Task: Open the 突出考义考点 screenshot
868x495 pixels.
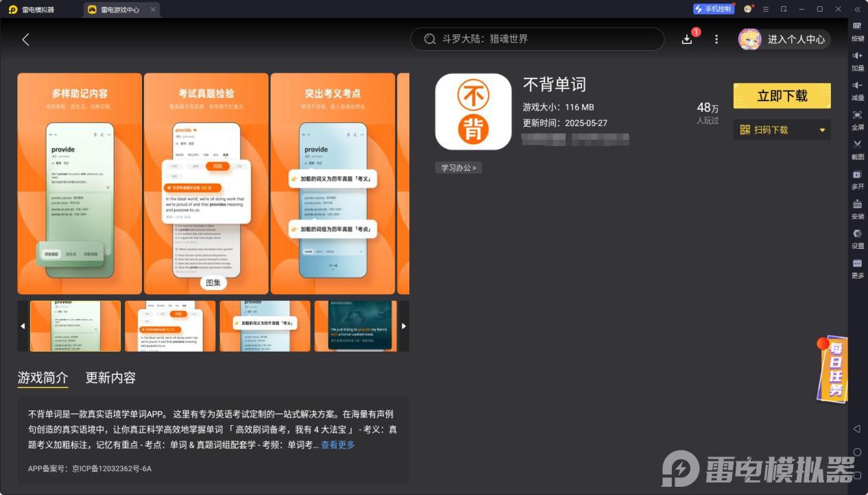Action: pos(333,184)
